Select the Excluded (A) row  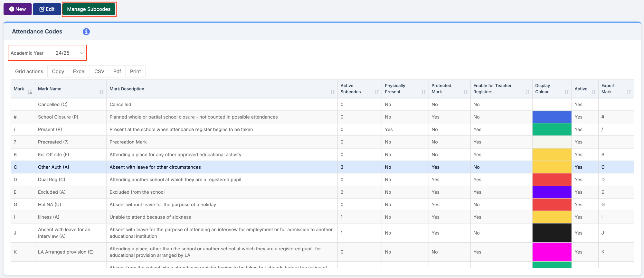click(322, 192)
